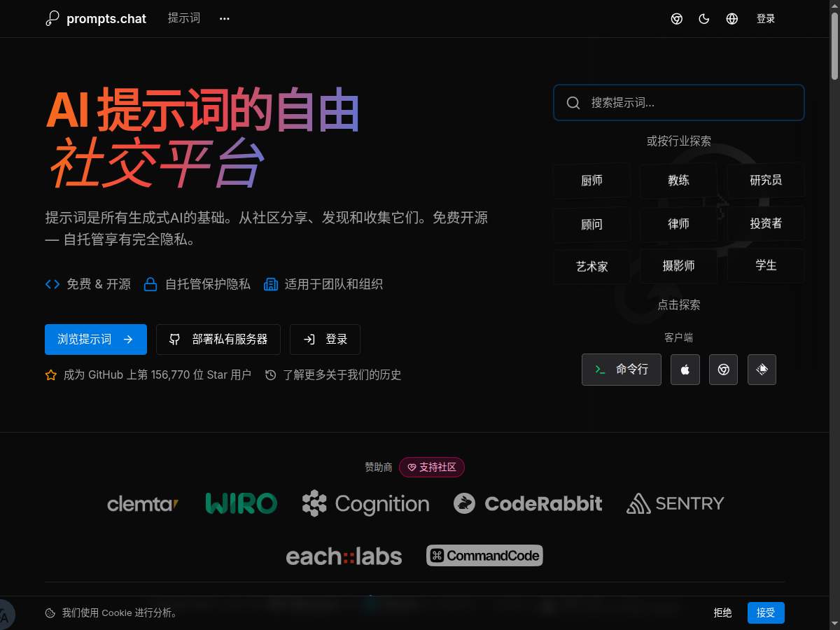Image resolution: width=840 pixels, height=630 pixels.
Task: Click the 支持社区 heart badge
Action: point(432,468)
